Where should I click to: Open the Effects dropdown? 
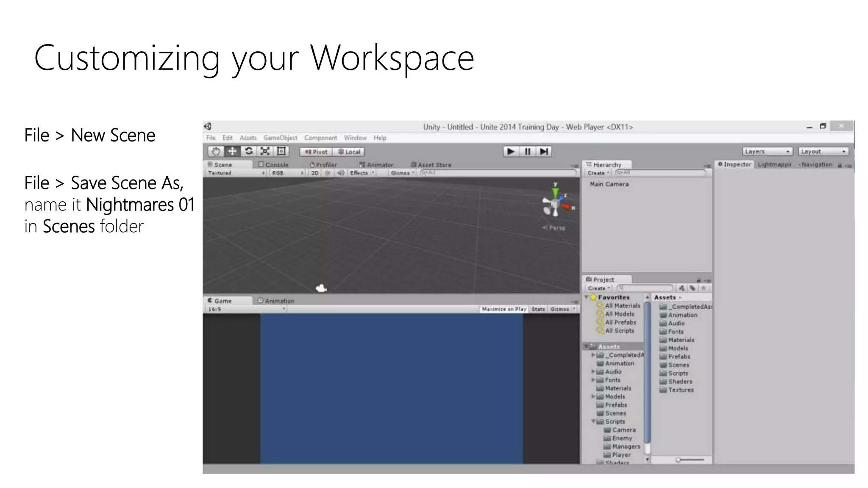pos(362,173)
